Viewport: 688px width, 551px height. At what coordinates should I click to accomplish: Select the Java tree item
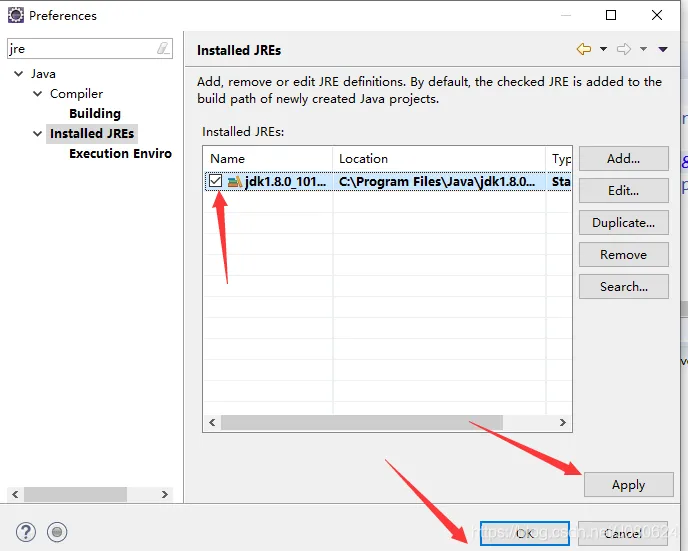(43, 74)
